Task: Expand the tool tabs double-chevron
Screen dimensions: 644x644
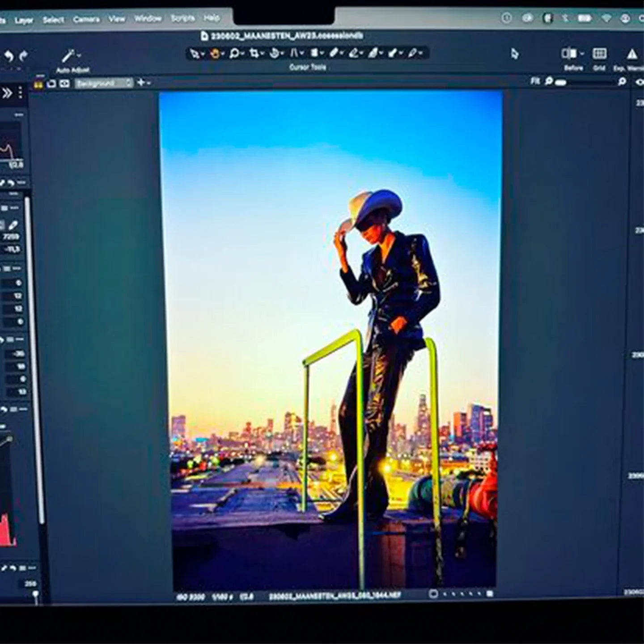Action: pyautogui.click(x=7, y=93)
